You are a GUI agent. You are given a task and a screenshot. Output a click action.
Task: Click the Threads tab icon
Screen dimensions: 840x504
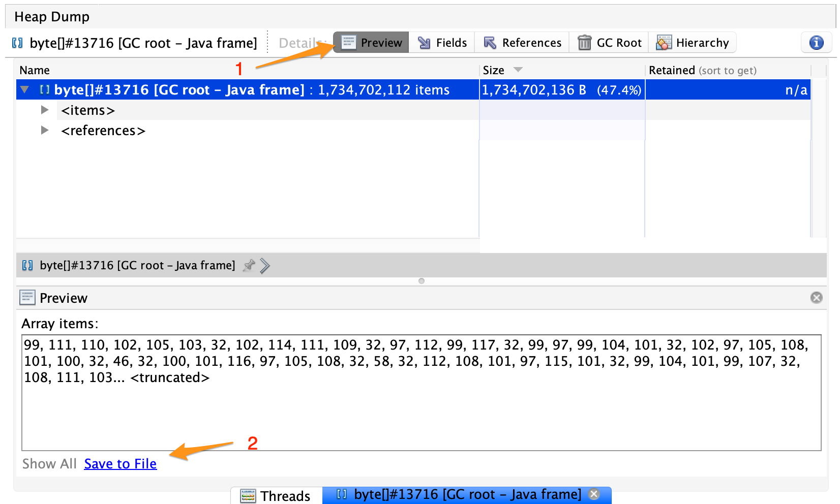point(248,496)
